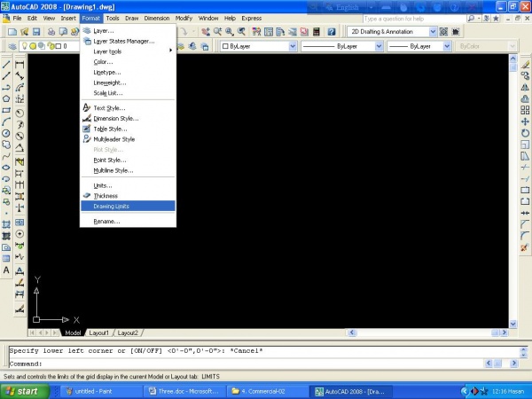Choose Layer States Manager... entry
532x399 pixels.
point(128,41)
